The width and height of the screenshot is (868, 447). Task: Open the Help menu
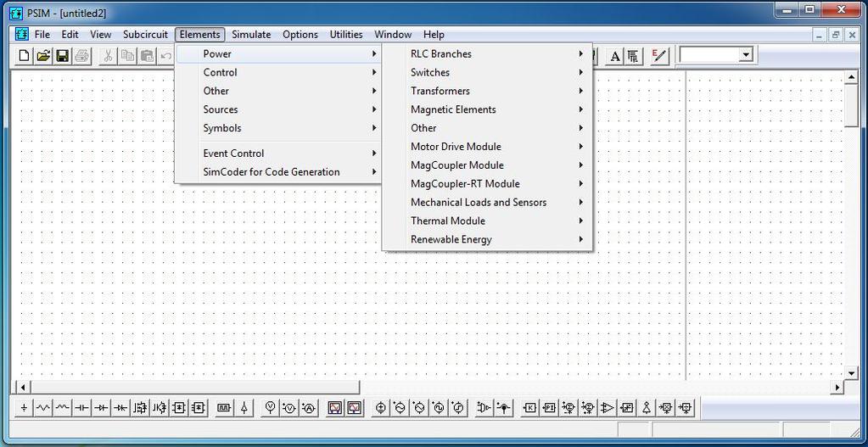click(434, 34)
